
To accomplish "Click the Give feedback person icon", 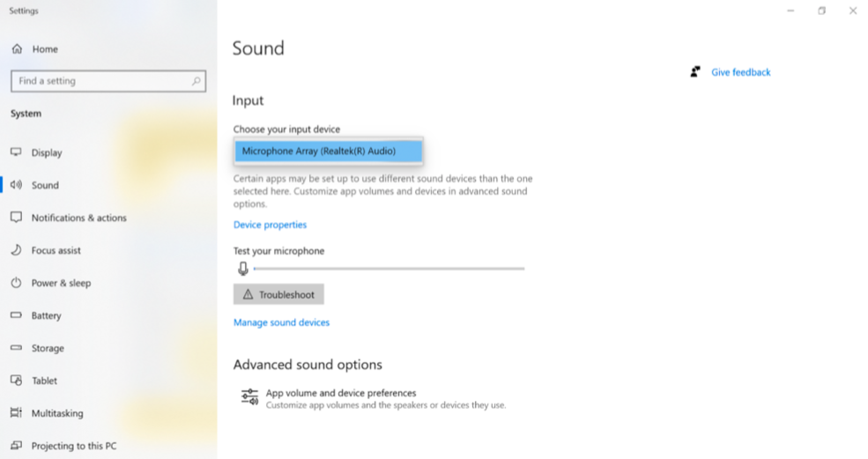I will [695, 72].
